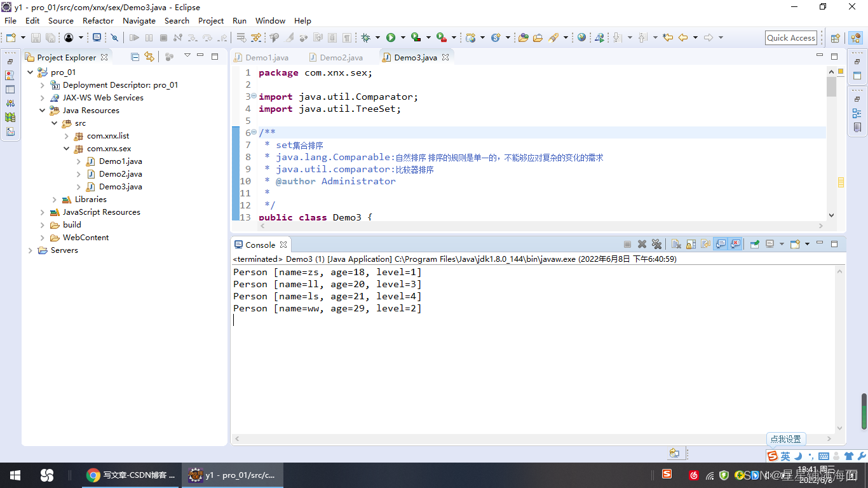Click the Word Wrap icon in Console
Image resolution: width=868 pixels, height=488 pixels.
coord(705,244)
